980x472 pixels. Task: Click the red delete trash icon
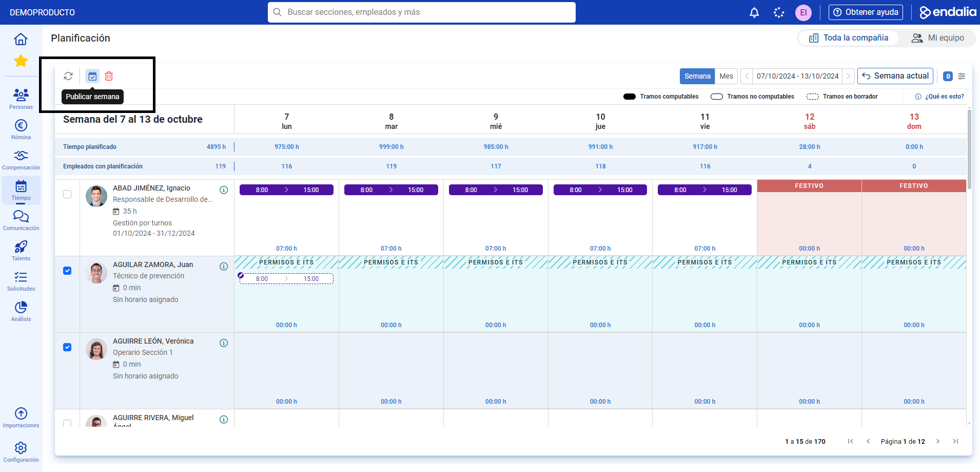coord(109,76)
